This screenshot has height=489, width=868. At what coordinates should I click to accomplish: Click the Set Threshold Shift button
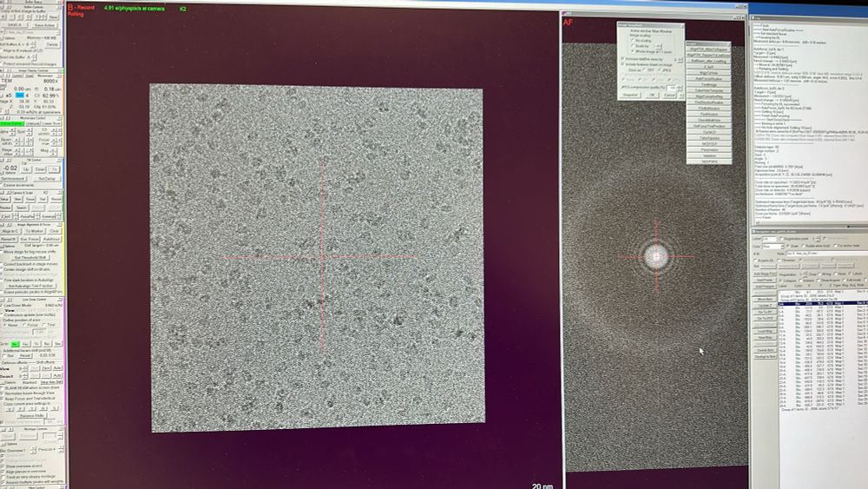point(31,257)
